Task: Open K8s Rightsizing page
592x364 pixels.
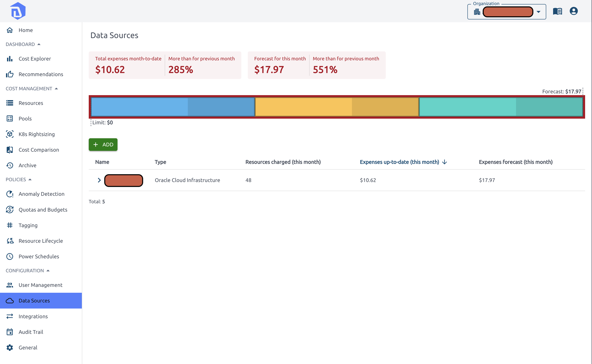Action: (x=41, y=134)
